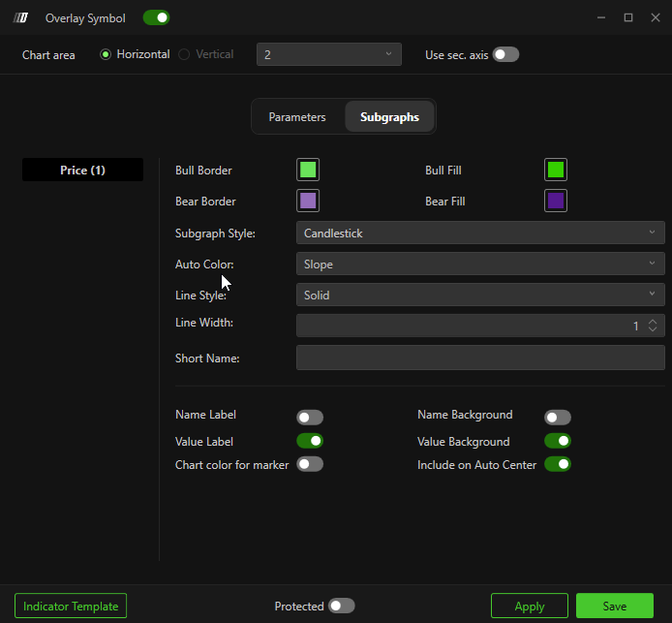Viewport: 672px width, 623px height.
Task: Click the Indicator Template button
Action: pos(71,607)
